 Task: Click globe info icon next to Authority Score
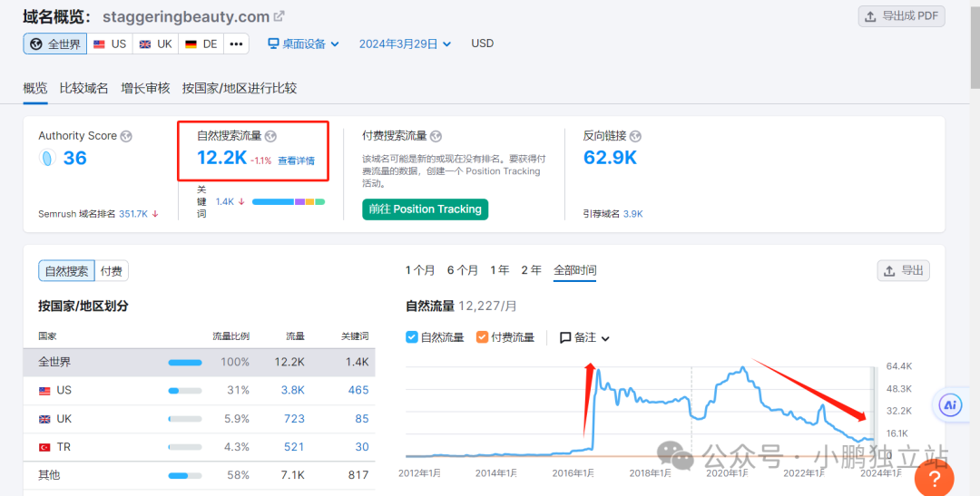pos(126,136)
